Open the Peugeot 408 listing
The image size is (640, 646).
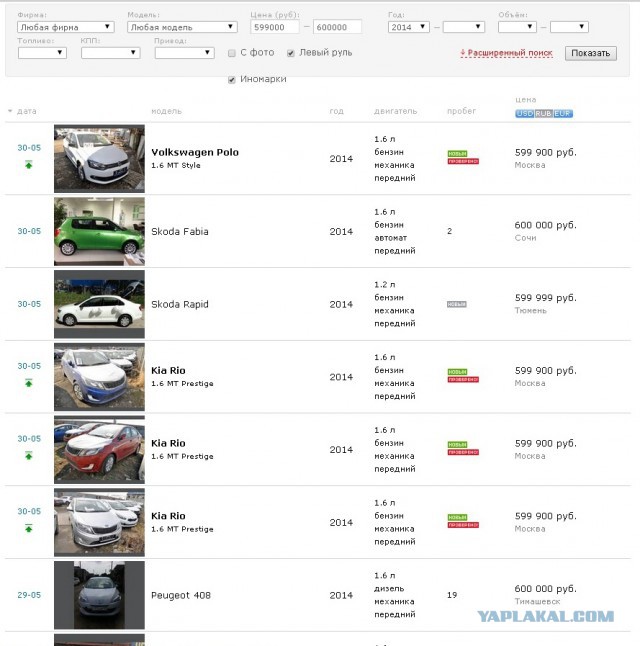point(181,595)
